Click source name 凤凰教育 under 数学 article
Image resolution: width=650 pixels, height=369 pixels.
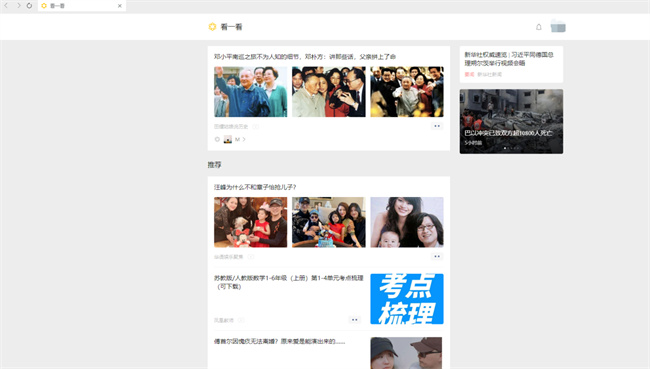(224, 320)
